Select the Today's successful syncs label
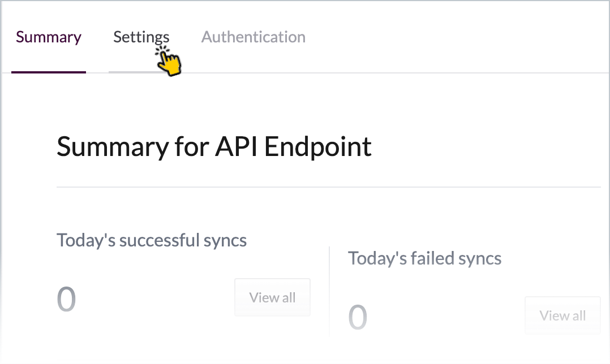610x364 pixels. 152,240
